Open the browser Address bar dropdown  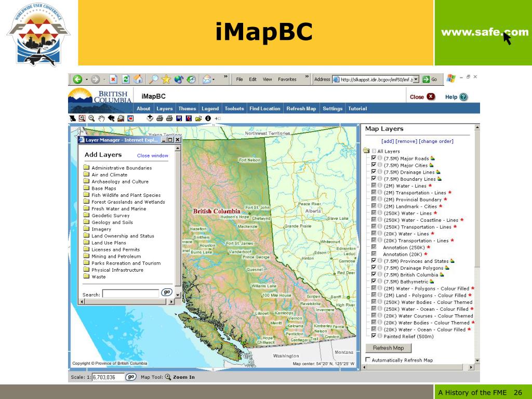pos(416,79)
